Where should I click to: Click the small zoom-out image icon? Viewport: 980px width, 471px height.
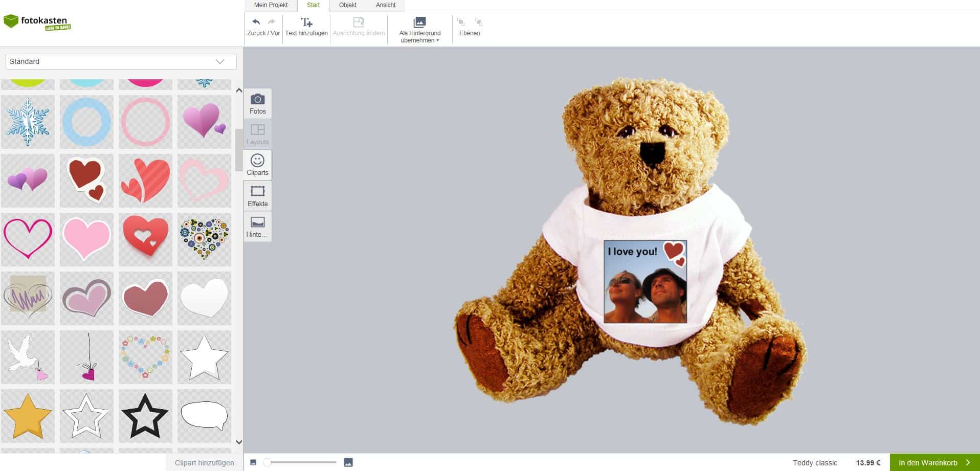point(253,462)
